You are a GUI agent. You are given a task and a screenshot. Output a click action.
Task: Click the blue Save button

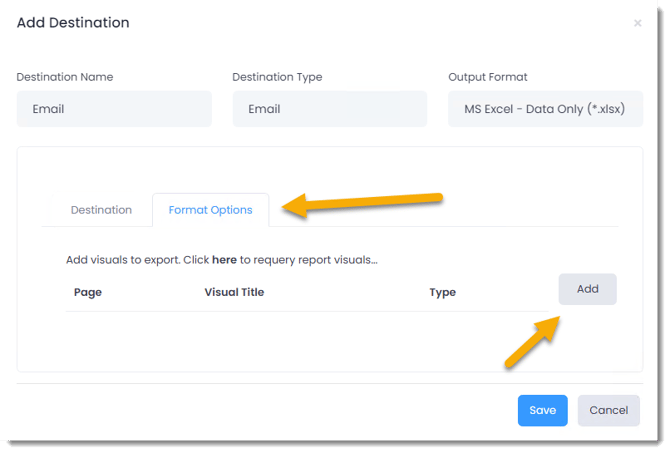pyautogui.click(x=542, y=410)
